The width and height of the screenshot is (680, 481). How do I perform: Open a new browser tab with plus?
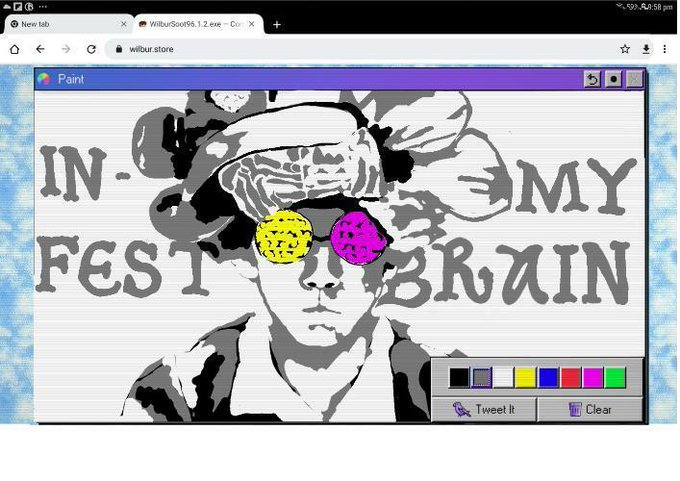coord(277,25)
